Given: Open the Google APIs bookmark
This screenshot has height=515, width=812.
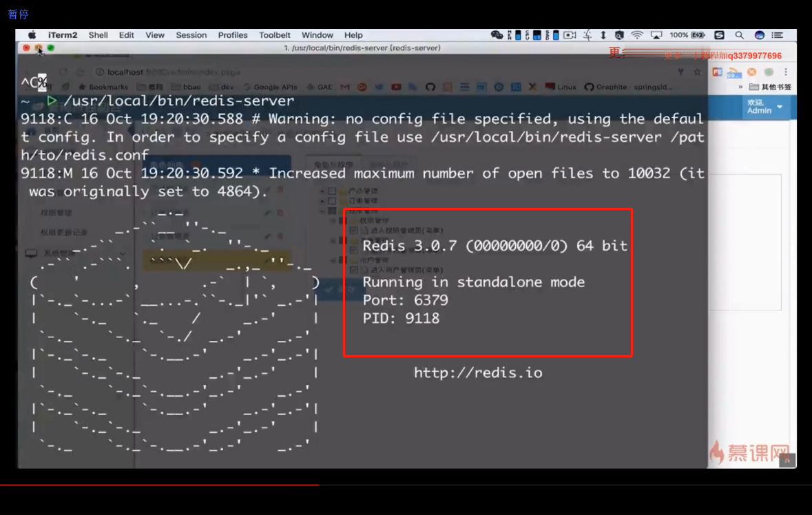Looking at the screenshot, I should click(x=270, y=87).
